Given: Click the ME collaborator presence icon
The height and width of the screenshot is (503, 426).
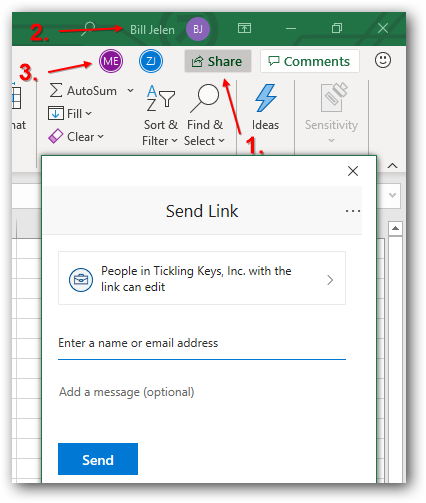Looking at the screenshot, I should coord(111,61).
